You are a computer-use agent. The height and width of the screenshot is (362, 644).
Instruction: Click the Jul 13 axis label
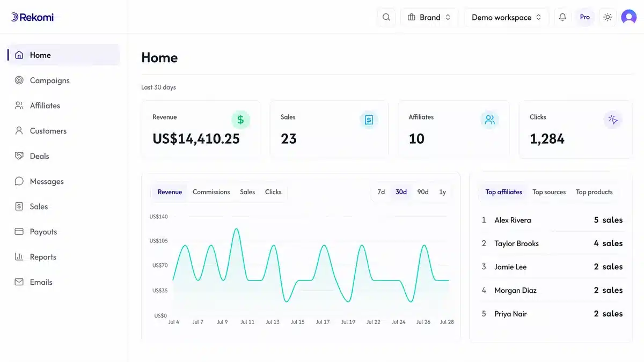point(273,322)
